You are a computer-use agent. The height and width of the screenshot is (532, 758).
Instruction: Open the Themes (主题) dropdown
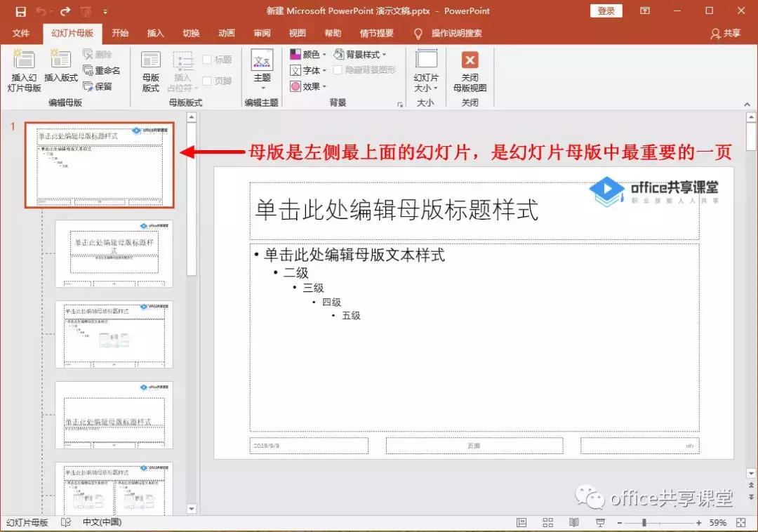tap(262, 69)
